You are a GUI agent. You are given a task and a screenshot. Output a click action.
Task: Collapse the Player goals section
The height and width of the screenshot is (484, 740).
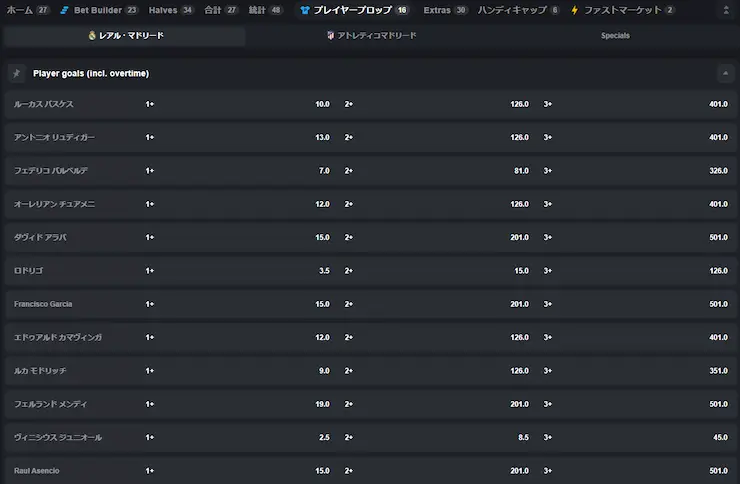[725, 74]
